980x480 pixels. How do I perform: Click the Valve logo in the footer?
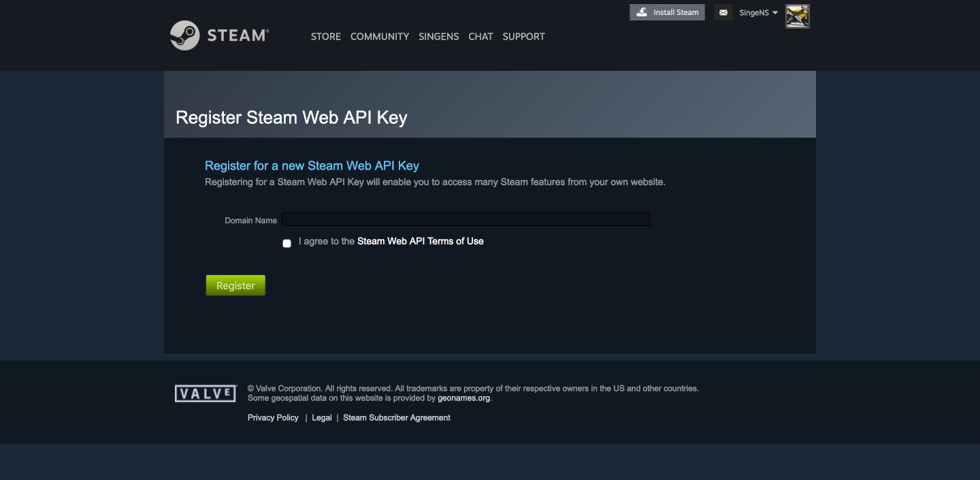[206, 394]
